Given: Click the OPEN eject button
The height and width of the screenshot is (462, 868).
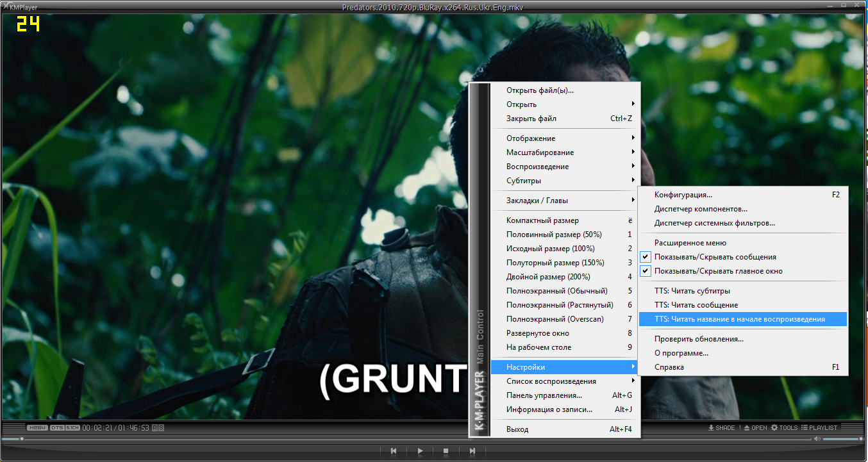Looking at the screenshot, I should 755,427.
